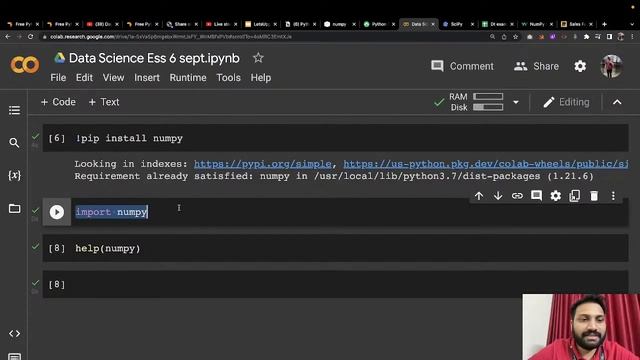Go back in browser history
The height and width of the screenshot is (360, 640).
point(8,37)
